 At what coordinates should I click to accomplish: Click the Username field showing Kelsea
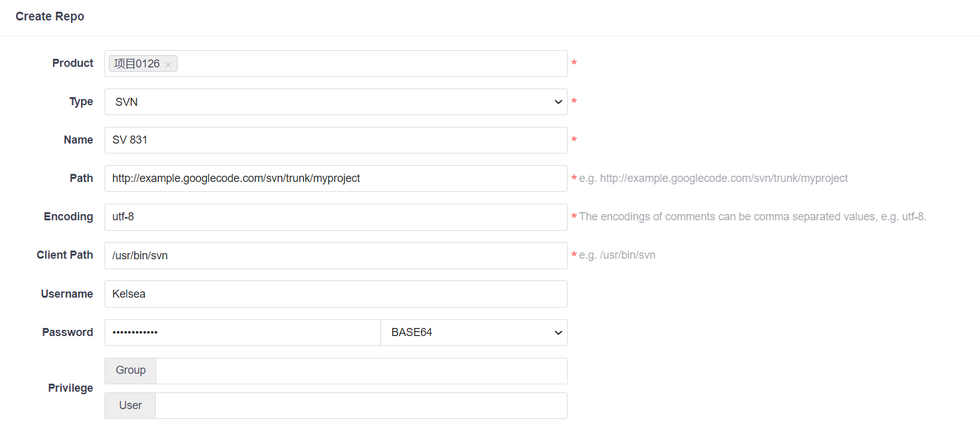336,294
